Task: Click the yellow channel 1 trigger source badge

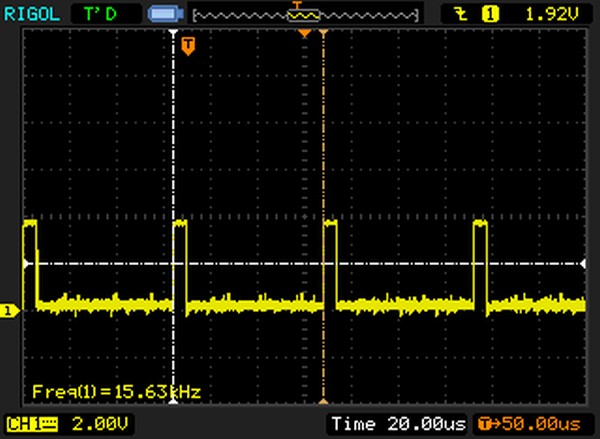Action: click(489, 14)
